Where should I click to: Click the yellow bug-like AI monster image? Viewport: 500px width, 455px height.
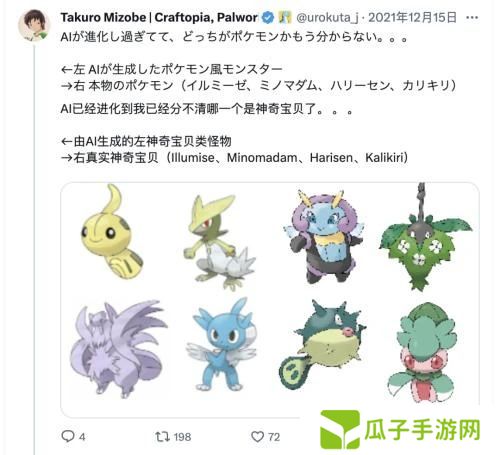[x=111, y=232]
